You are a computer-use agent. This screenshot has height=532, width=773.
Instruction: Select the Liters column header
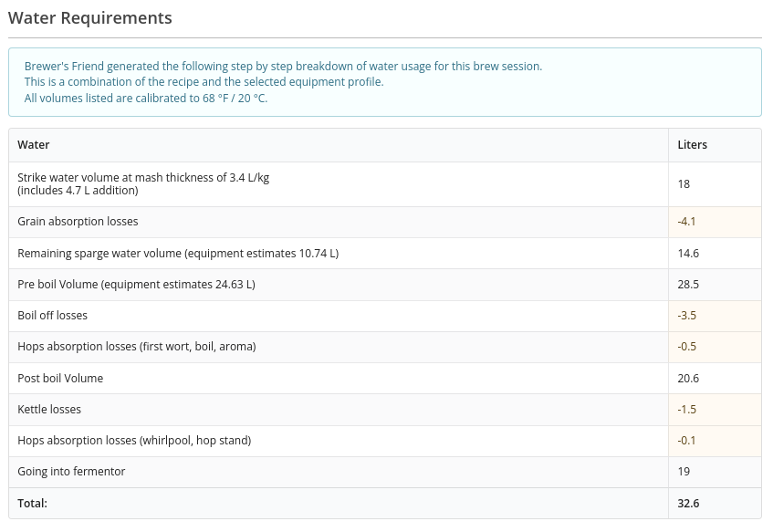(692, 145)
